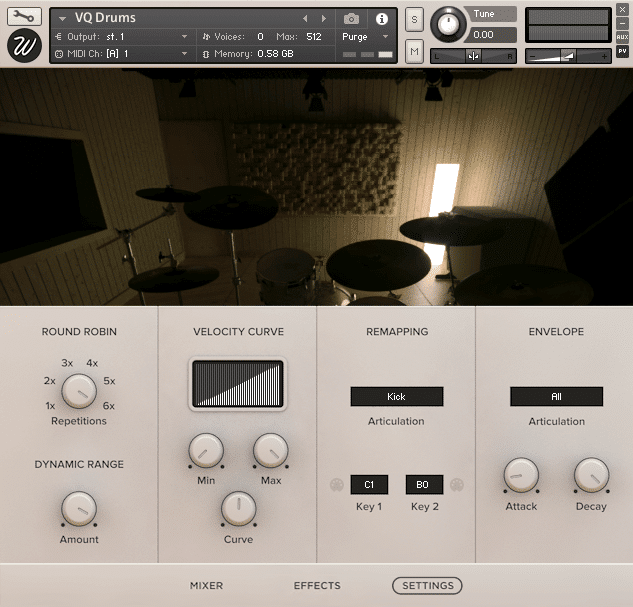Open the instrument info icon
The height and width of the screenshot is (607, 633).
point(381,19)
